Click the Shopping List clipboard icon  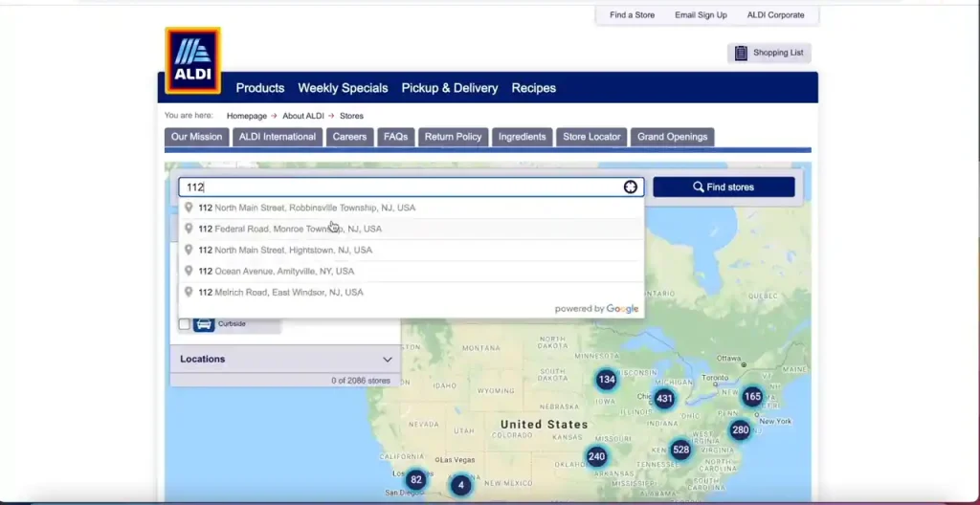point(741,54)
